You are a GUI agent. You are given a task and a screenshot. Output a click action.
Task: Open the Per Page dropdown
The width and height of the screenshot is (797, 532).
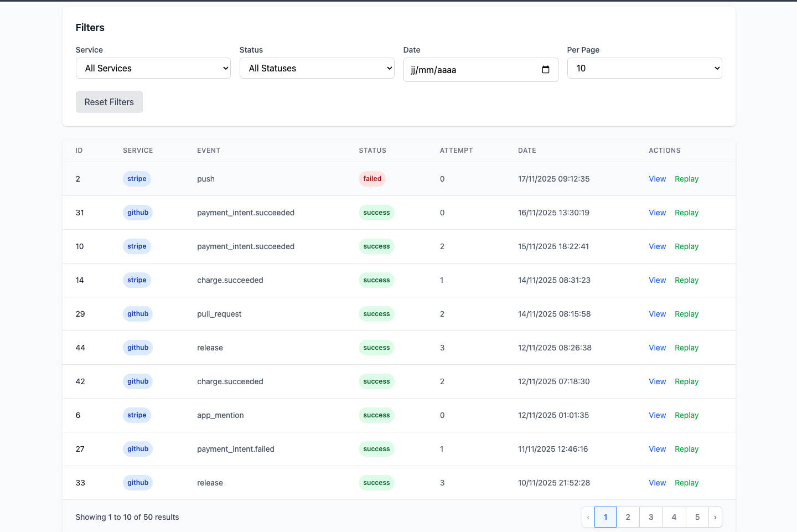(644, 68)
